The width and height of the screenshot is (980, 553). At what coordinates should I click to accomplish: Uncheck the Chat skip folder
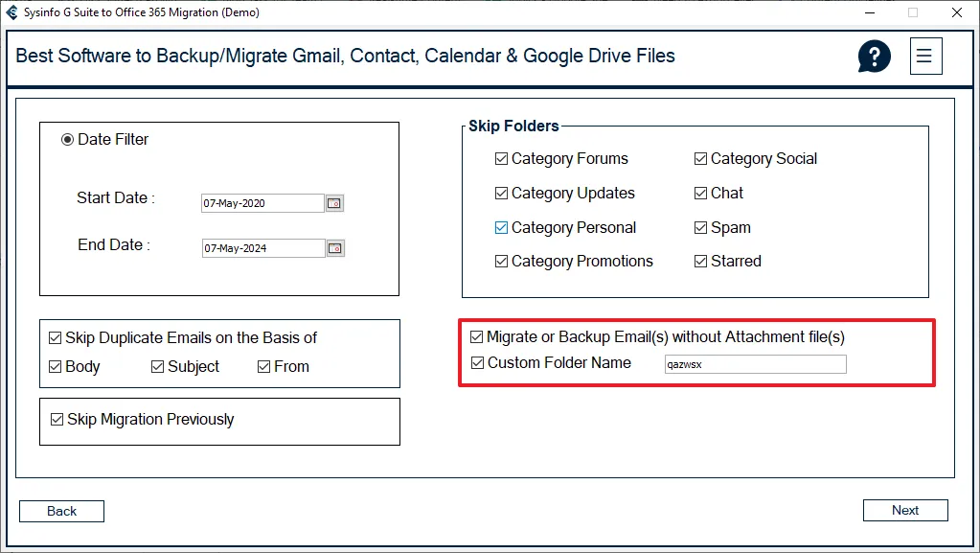click(700, 194)
